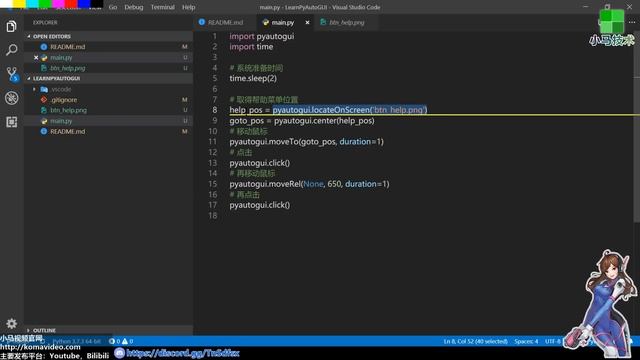Switch to the README.md tab
This screenshot has height=360, width=640.
225,22
